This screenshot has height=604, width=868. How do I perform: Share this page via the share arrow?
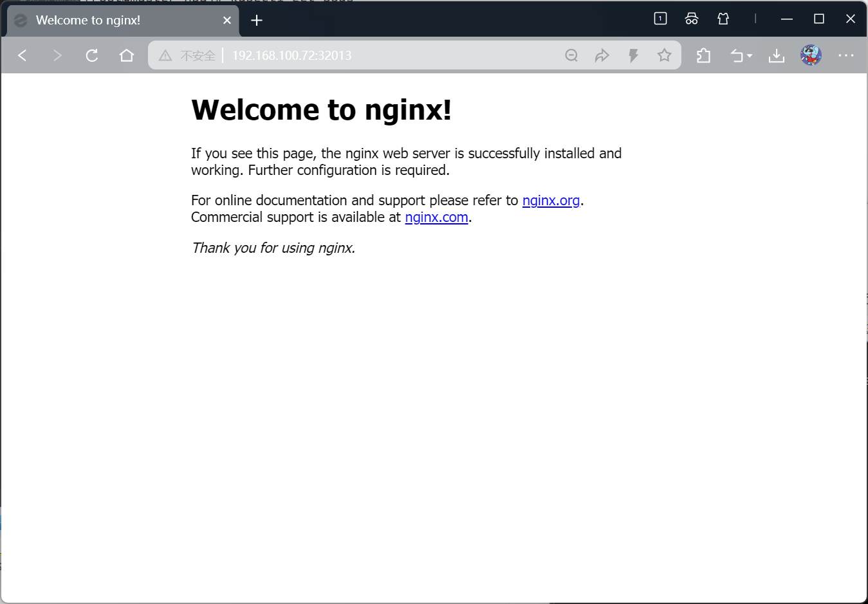[602, 55]
